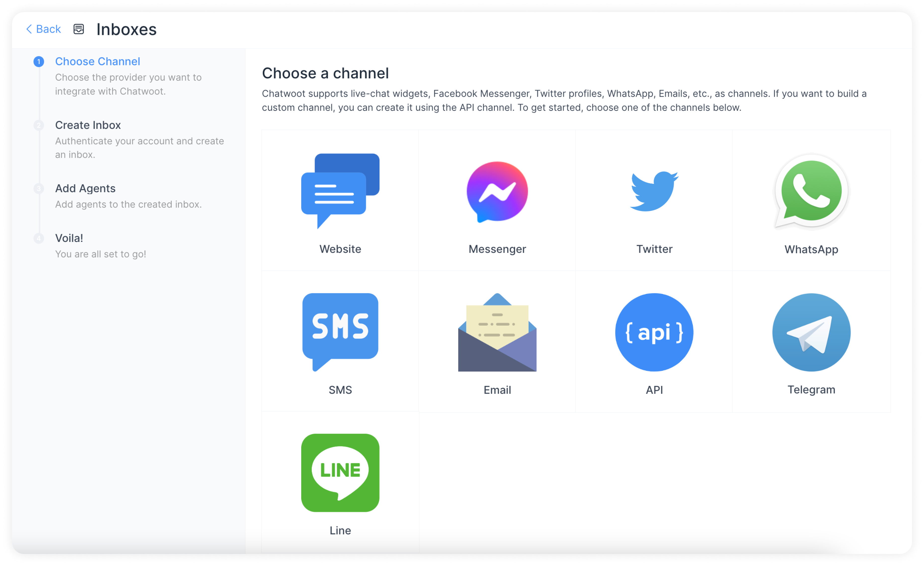
Task: Click the Choose Channel step indicator
Action: tap(38, 61)
